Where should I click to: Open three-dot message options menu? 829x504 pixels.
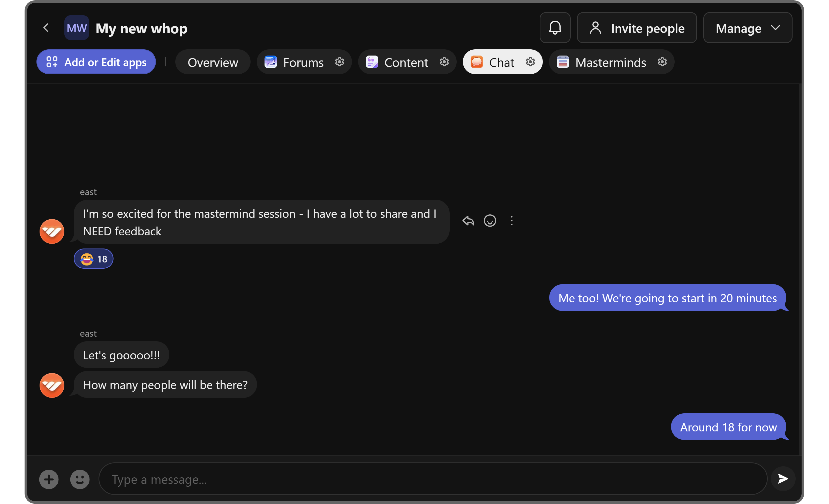click(x=511, y=221)
